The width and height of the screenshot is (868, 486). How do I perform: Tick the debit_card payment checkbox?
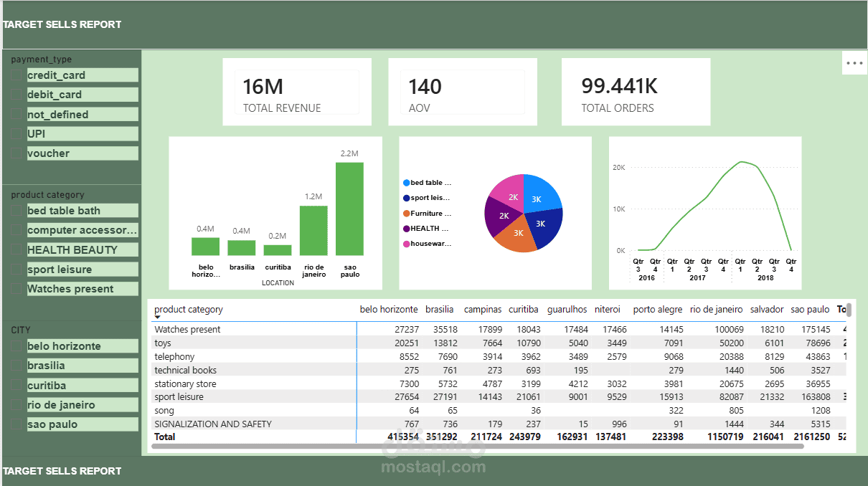click(x=18, y=95)
